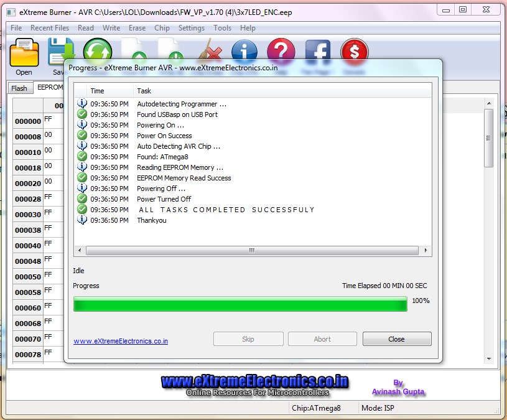Click the horizontal scrollbar left arrow in log
Image resolution: width=507 pixels, height=420 pixels.
[x=80, y=250]
